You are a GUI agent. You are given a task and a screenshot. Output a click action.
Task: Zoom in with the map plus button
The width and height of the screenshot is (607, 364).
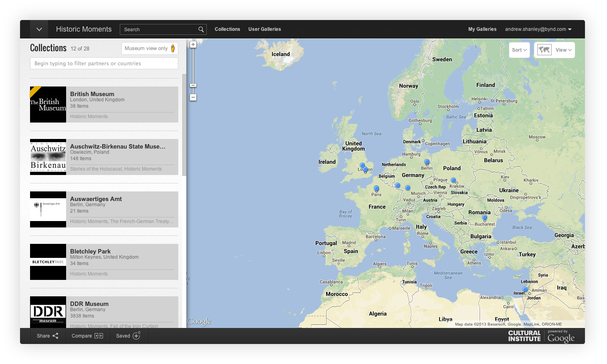(193, 44)
